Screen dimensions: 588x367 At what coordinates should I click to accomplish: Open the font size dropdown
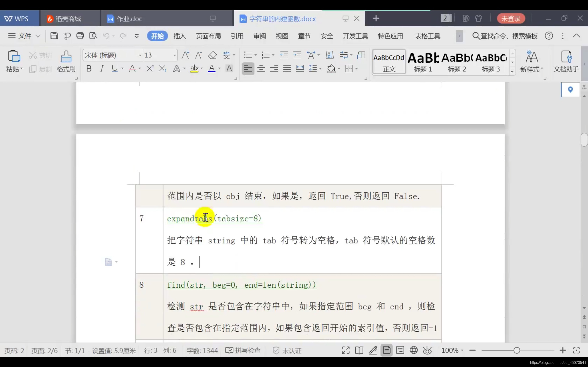point(175,55)
